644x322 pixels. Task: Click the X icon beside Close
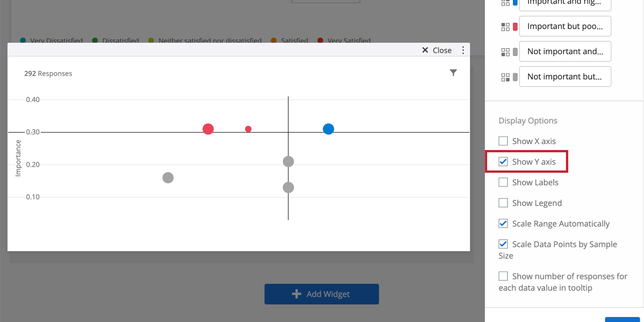tap(425, 50)
